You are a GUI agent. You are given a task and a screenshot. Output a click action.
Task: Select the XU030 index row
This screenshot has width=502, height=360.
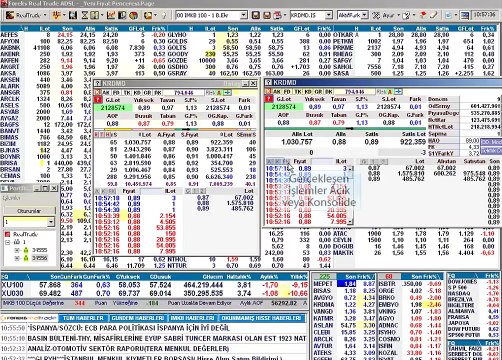point(154,293)
